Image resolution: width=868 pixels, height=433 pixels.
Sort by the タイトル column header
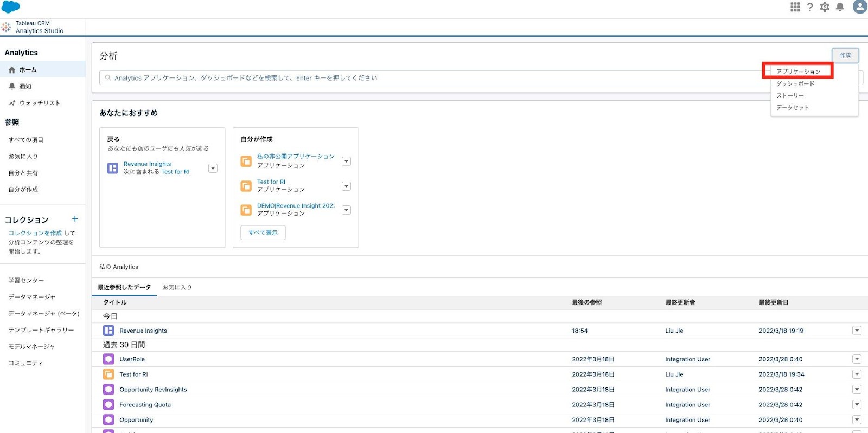[115, 302]
